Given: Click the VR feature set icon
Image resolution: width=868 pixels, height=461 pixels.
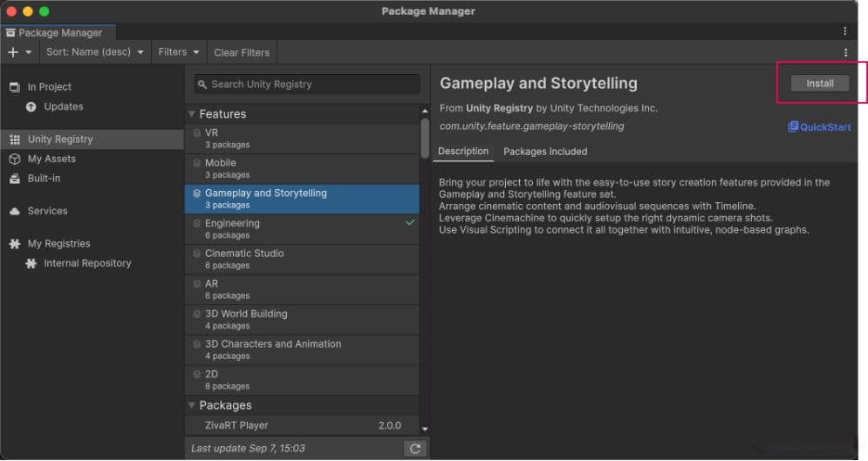Looking at the screenshot, I should click(x=196, y=132).
